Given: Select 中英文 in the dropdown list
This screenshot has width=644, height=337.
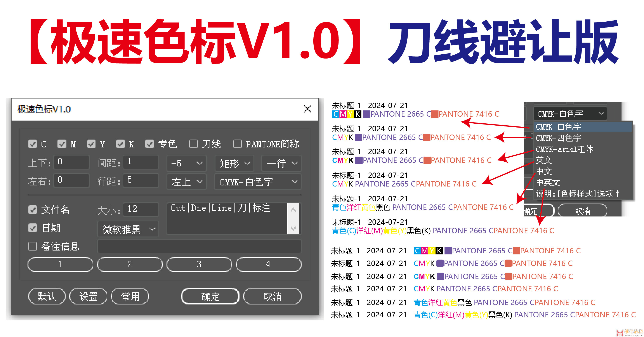Looking at the screenshot, I should point(583,182).
